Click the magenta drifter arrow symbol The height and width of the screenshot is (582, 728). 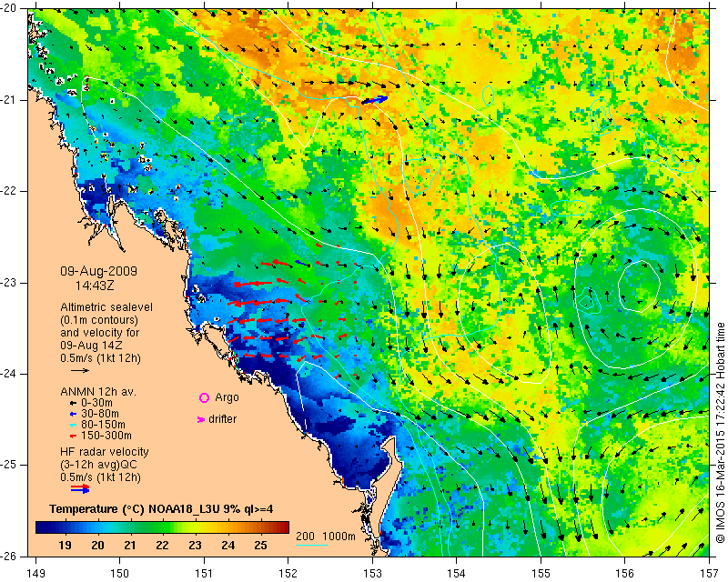pos(201,419)
